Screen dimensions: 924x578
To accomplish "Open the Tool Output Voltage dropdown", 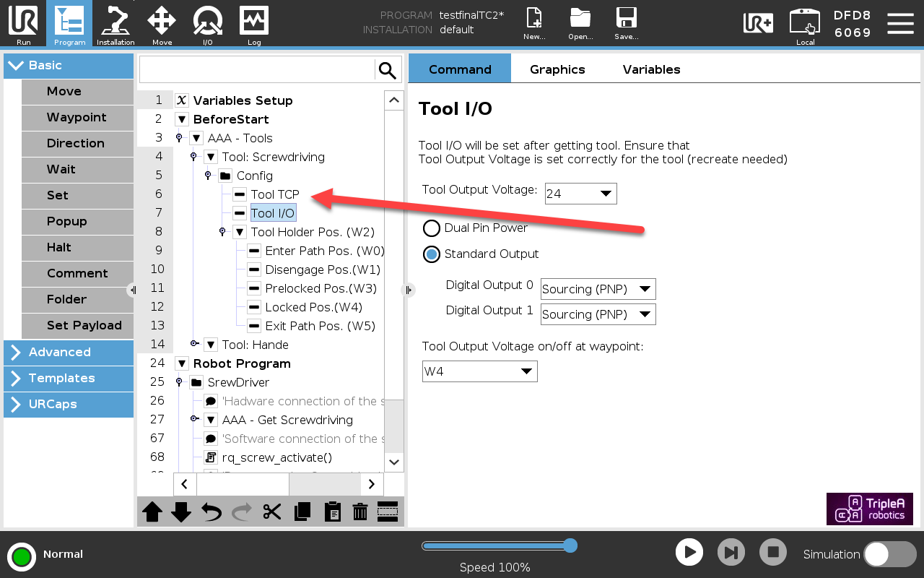I will pos(580,194).
